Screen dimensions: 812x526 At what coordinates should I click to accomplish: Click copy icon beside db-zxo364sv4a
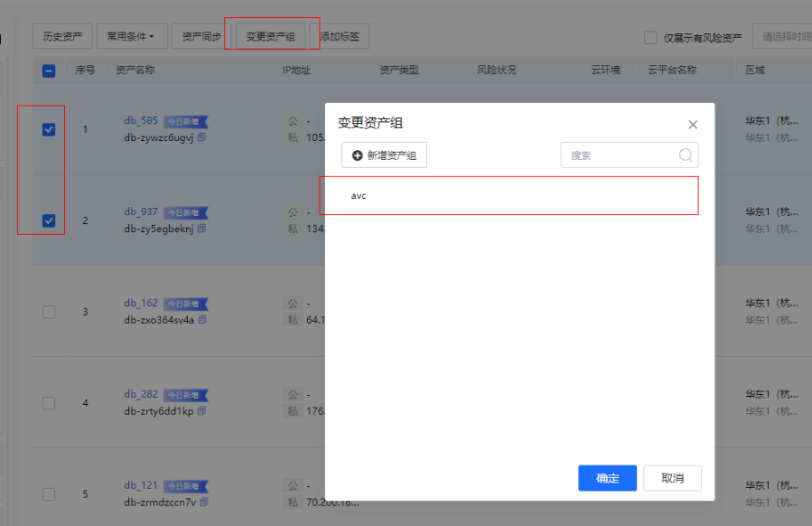coord(202,320)
